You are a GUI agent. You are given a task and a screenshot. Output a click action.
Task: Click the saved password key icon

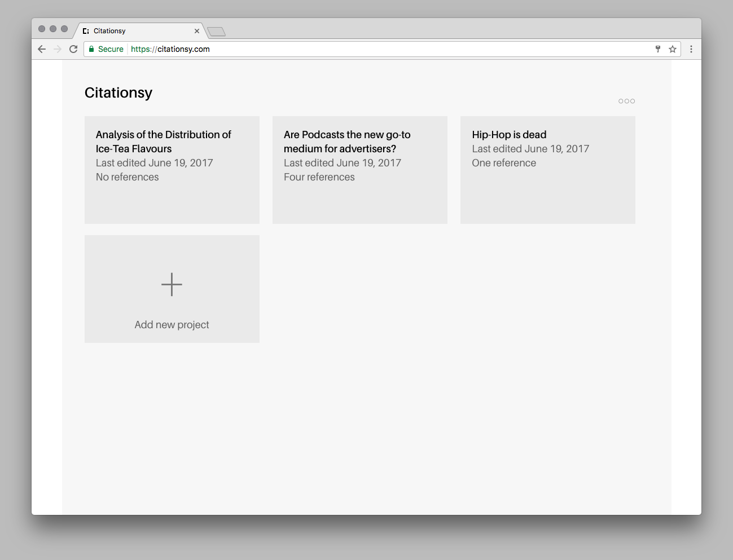(x=658, y=49)
